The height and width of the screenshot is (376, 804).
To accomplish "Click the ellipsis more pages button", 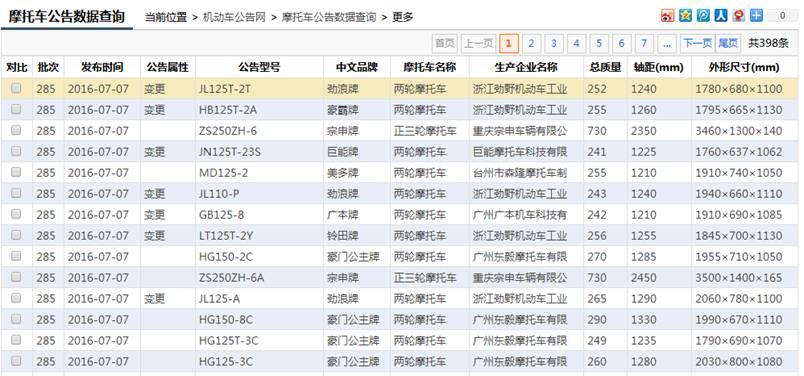I will (667, 44).
